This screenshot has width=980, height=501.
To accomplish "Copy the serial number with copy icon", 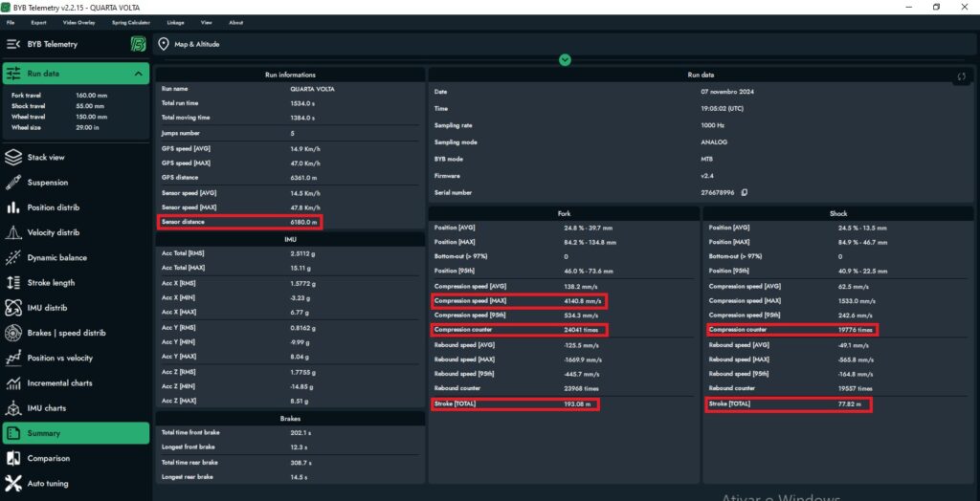I will tap(745, 192).
